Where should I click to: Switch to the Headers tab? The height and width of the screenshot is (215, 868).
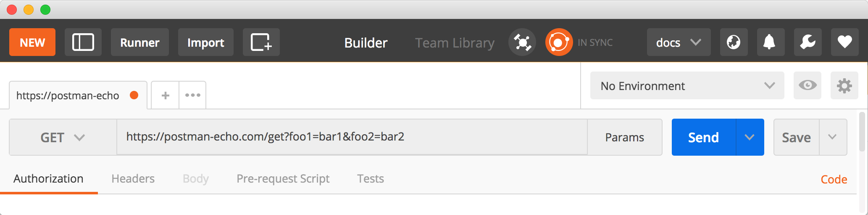[133, 179]
